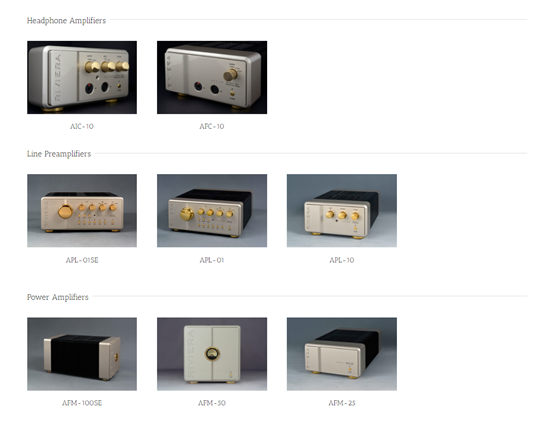
Task: Click the Power Amplifiers section heading
Action: [x=58, y=297]
